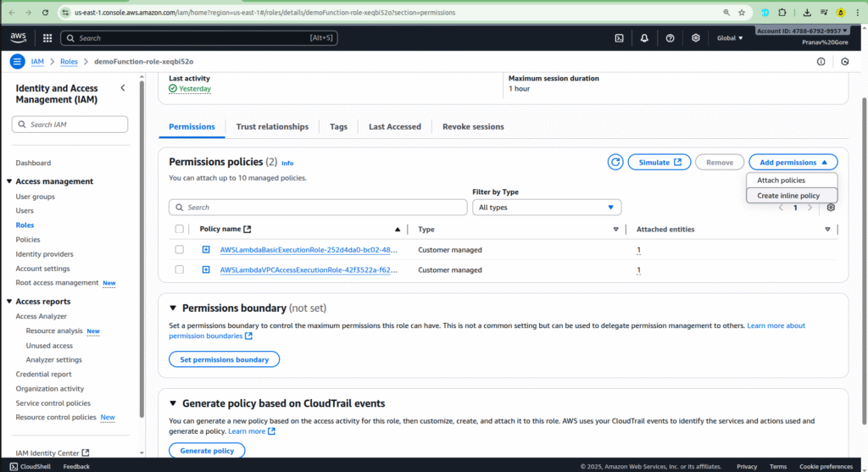868x472 pixels.
Task: Open Cookie preferences in footer
Action: point(826,466)
